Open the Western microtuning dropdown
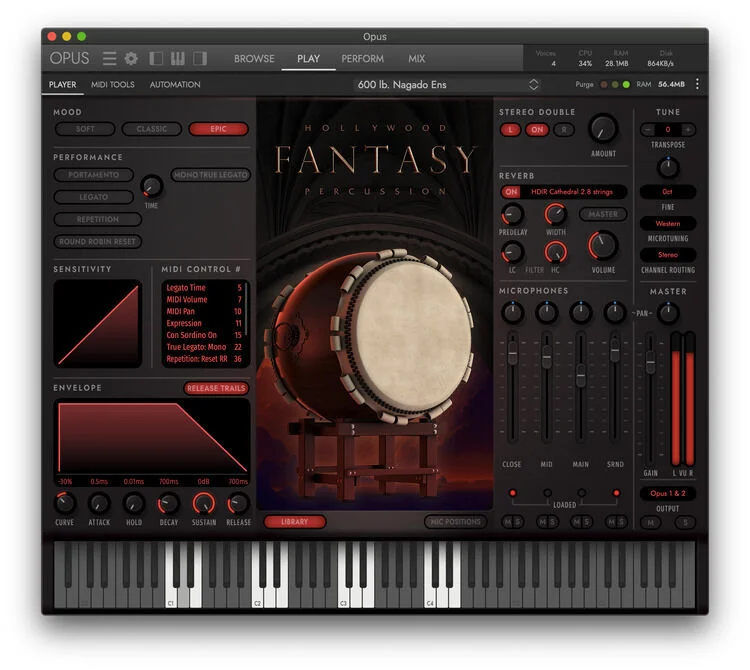The image size is (750, 670). click(668, 223)
